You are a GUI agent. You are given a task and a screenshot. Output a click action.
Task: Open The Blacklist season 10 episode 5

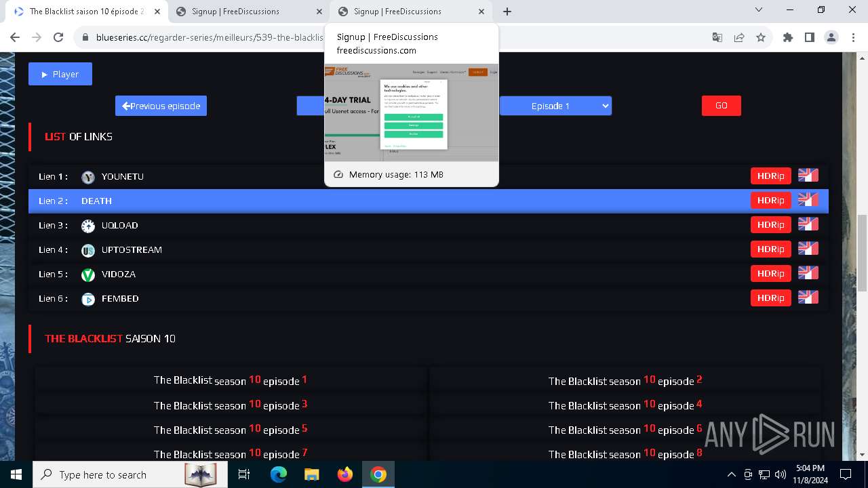[231, 429]
